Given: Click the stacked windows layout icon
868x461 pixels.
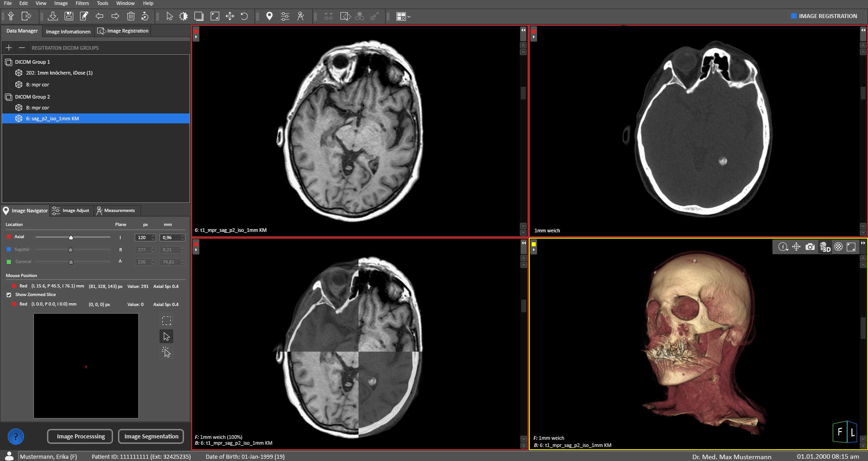Looking at the screenshot, I should pyautogui.click(x=199, y=16).
